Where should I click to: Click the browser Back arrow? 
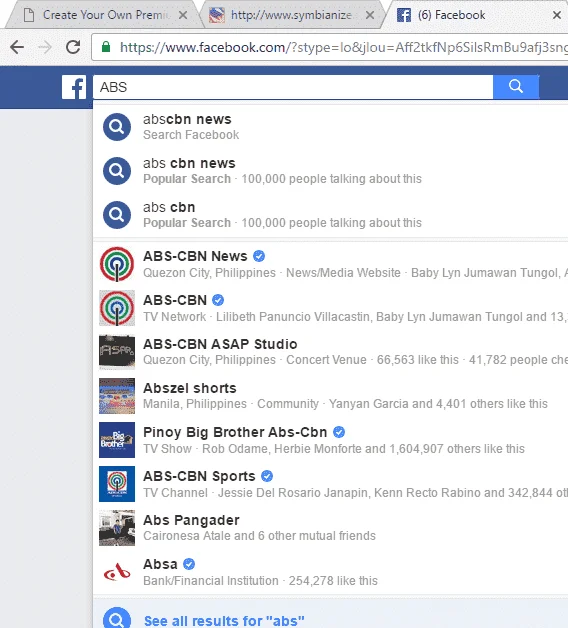(x=17, y=47)
